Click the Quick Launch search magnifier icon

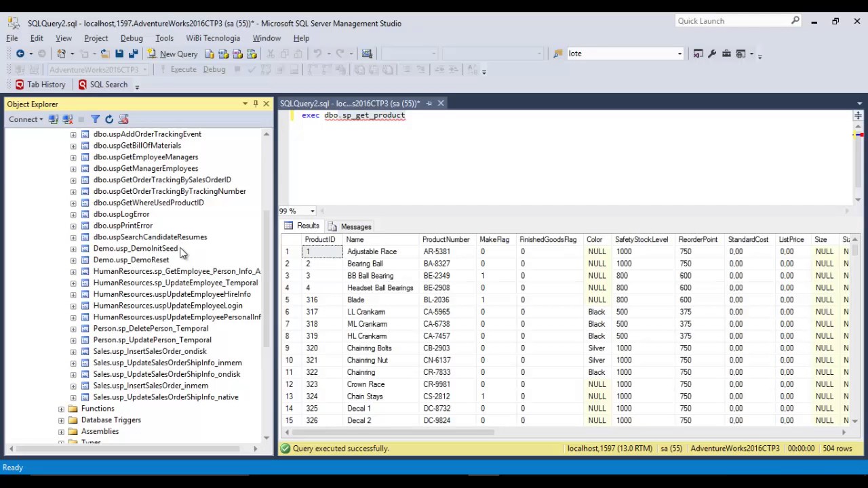pyautogui.click(x=795, y=21)
